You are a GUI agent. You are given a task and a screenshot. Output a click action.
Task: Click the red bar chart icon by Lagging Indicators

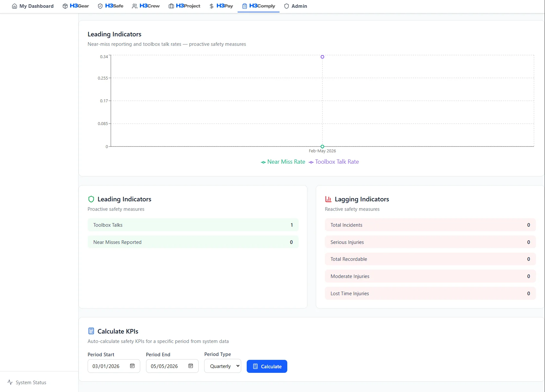328,199
